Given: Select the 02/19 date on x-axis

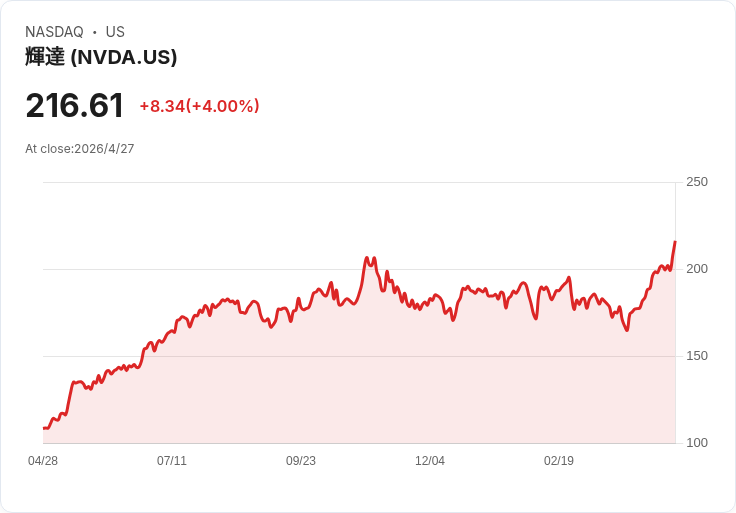Looking at the screenshot, I should tap(559, 461).
